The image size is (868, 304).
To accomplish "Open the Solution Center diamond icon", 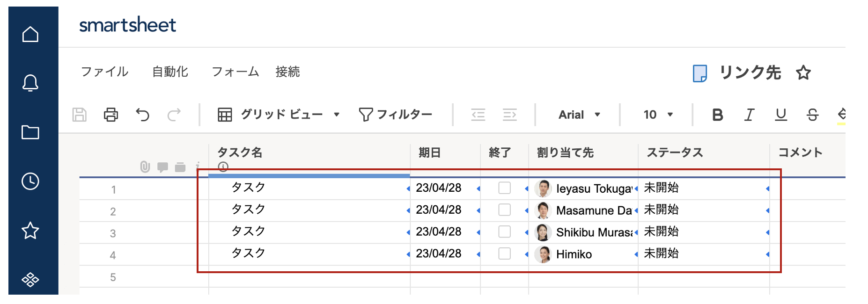I will coord(30,280).
